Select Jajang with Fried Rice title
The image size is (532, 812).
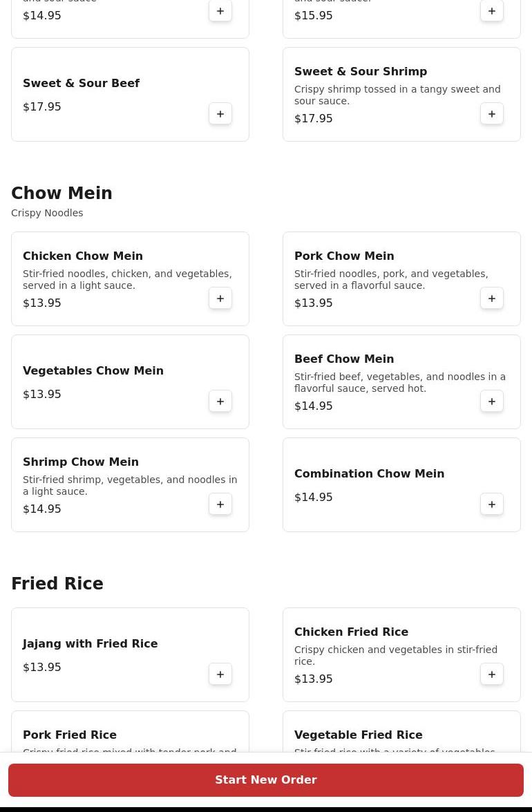click(91, 643)
